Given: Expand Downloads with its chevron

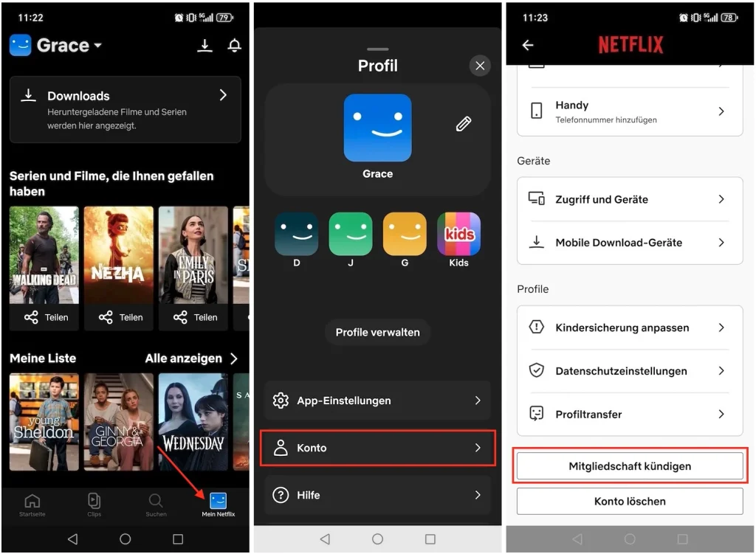Looking at the screenshot, I should pos(223,95).
